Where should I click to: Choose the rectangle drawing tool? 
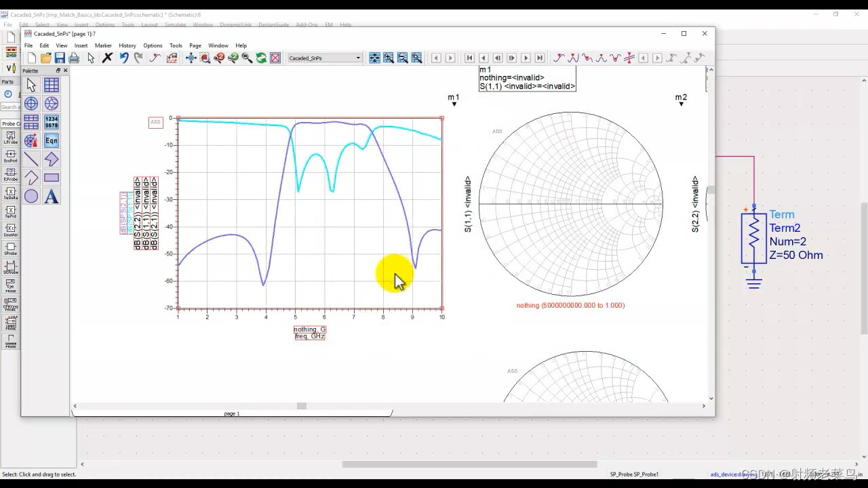click(x=52, y=178)
